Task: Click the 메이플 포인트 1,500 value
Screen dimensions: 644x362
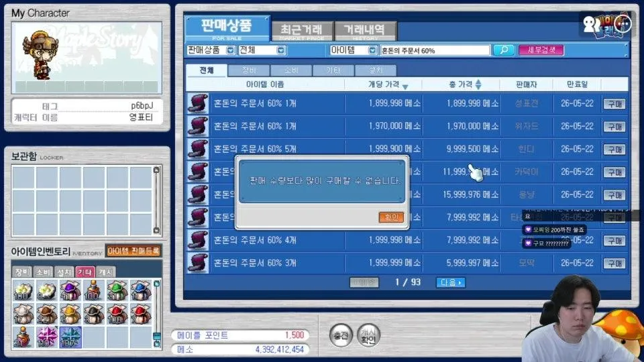Action: click(x=294, y=335)
